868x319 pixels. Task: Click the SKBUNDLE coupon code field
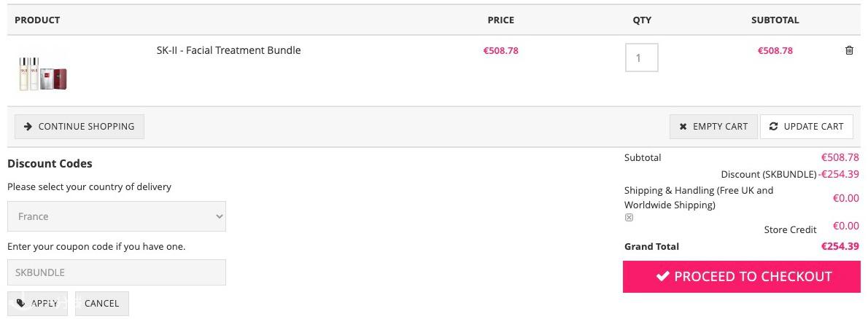pos(117,272)
